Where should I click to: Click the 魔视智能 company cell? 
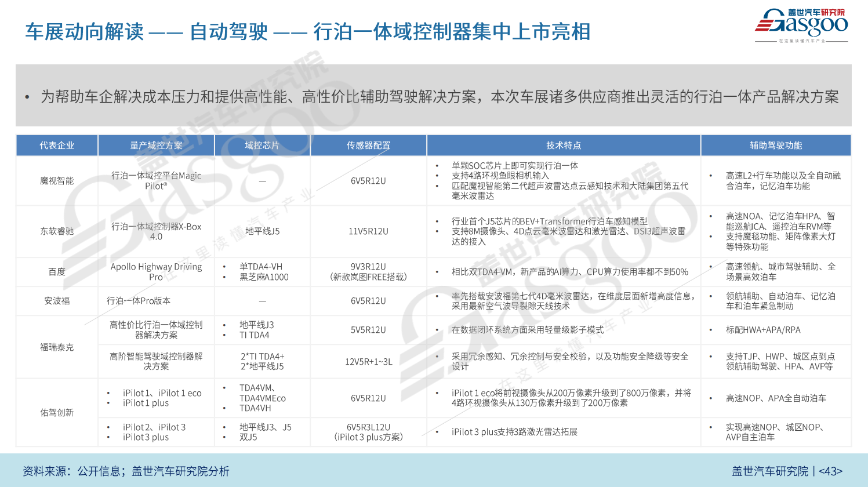coord(57,181)
